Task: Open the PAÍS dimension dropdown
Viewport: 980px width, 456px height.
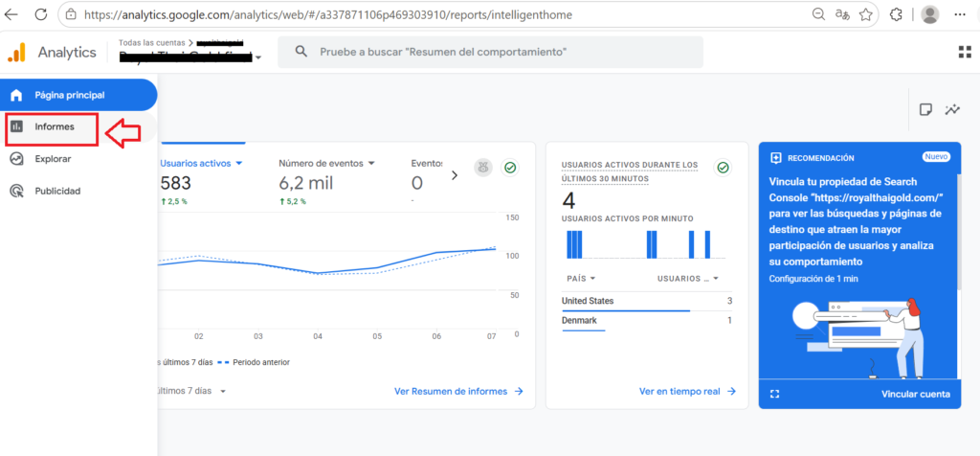Action: 581,279
